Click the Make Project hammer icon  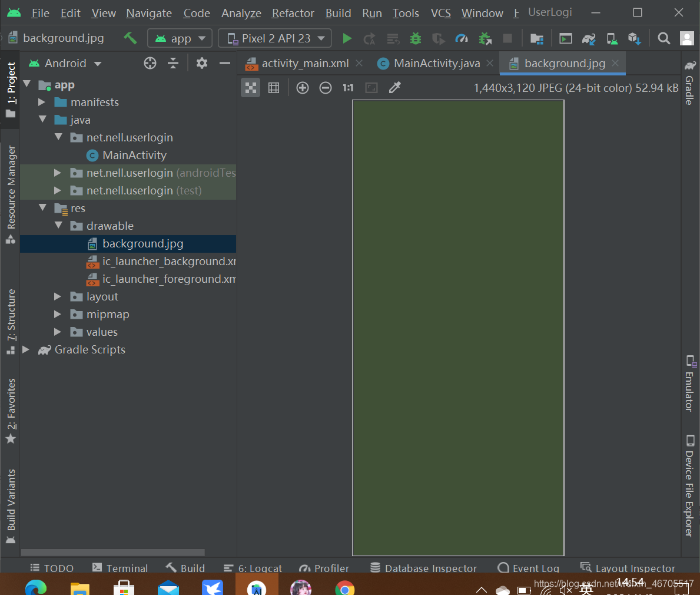click(x=130, y=38)
